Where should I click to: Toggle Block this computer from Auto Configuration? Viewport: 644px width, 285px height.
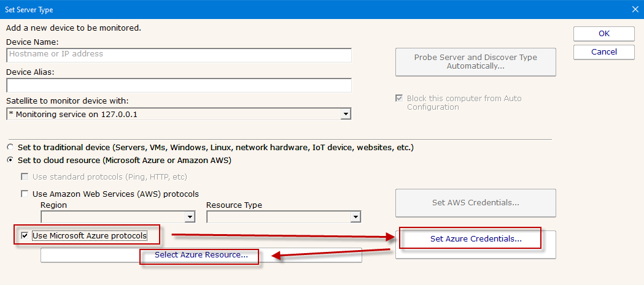point(400,99)
